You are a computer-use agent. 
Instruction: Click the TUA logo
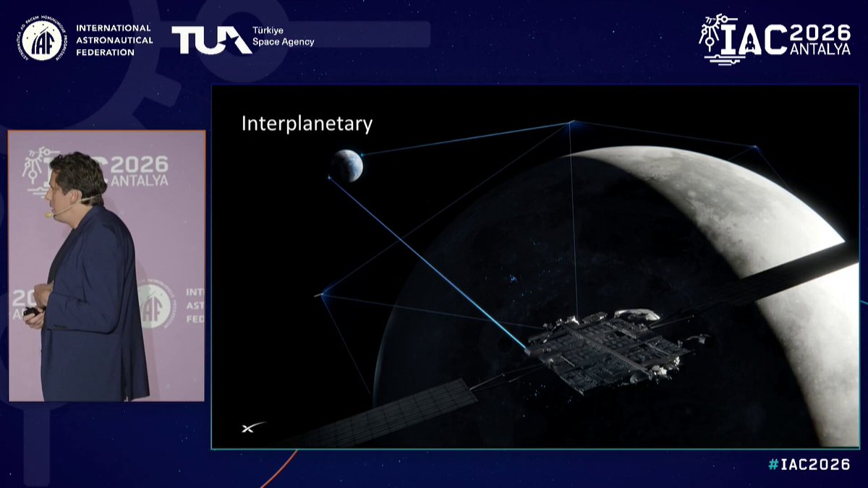pyautogui.click(x=211, y=40)
